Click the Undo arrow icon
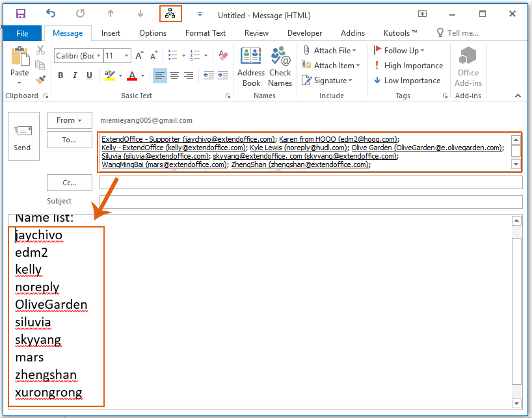 (51, 14)
